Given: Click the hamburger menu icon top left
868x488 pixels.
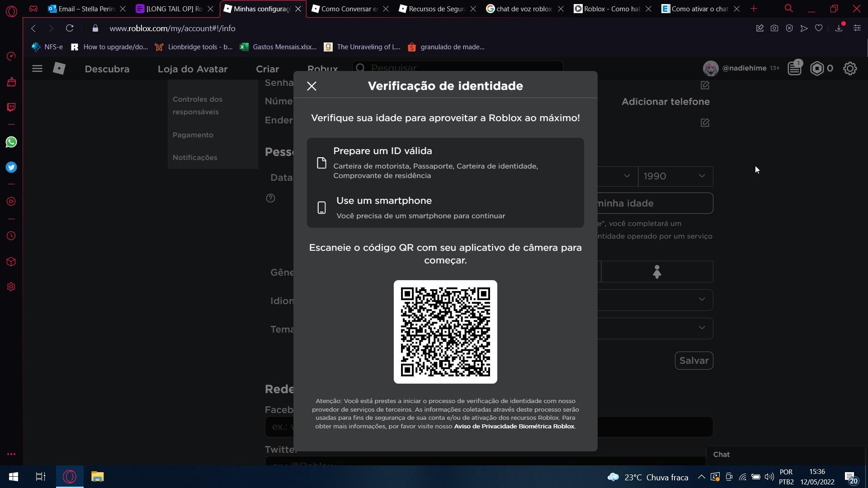Looking at the screenshot, I should click(x=37, y=68).
